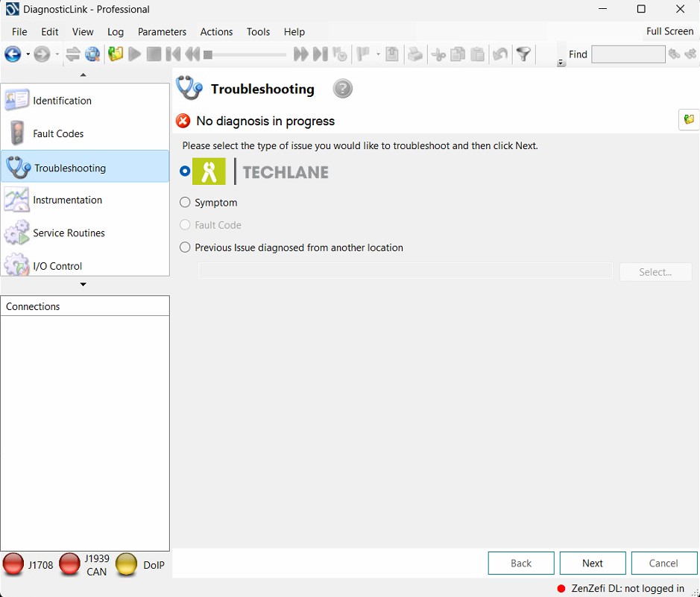This screenshot has height=597, width=700.
Task: Open dropdown arrow beside Back navigation button
Action: (x=28, y=54)
